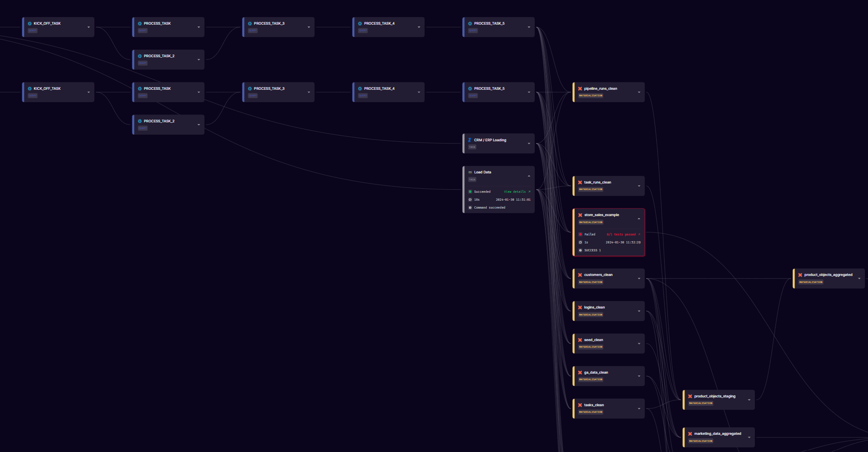Expand the marketing_data_aggregated node chevron

click(749, 437)
